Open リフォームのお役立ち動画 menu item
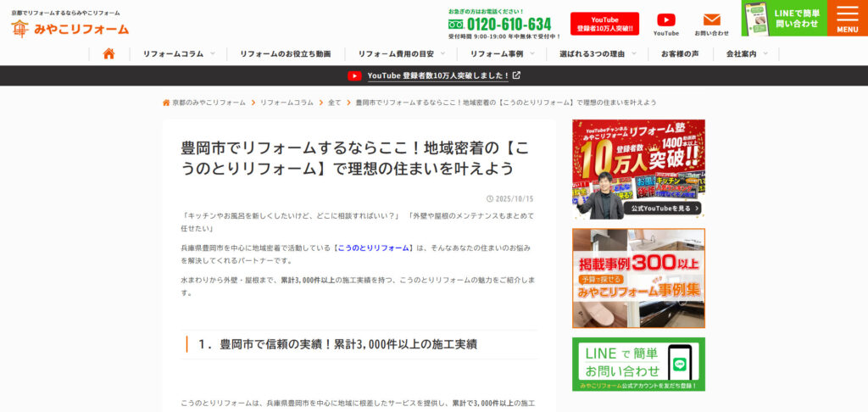This screenshot has height=412, width=868. pyautogui.click(x=285, y=53)
